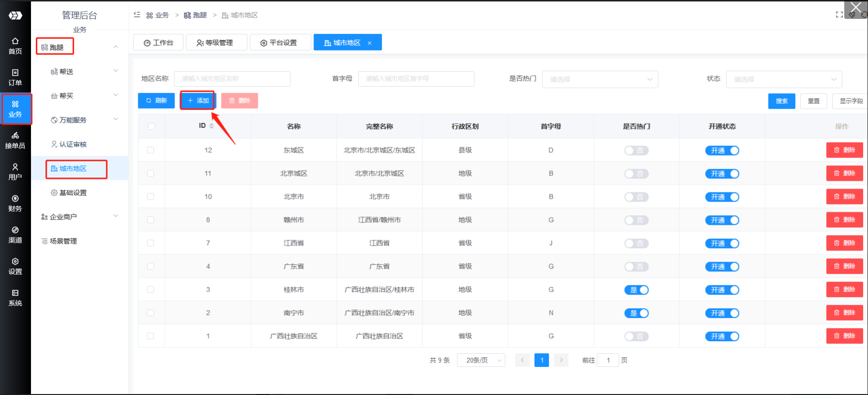868x395 pixels.
Task: Open the 渠道 channel icon in sidebar
Action: (15, 235)
